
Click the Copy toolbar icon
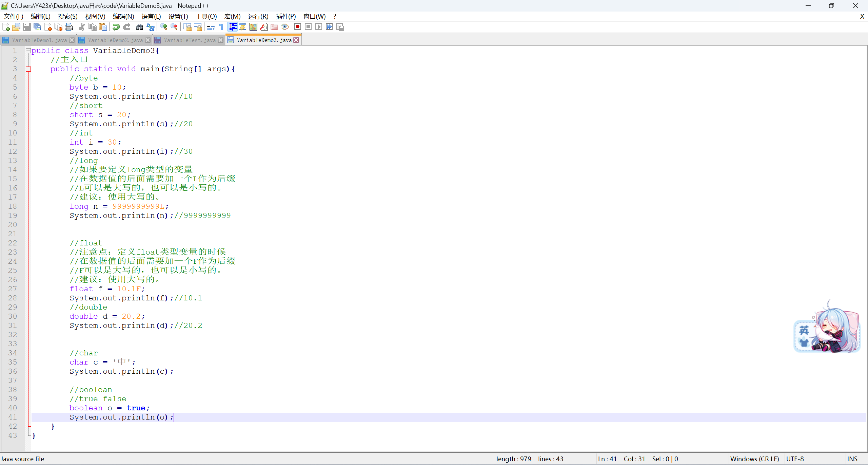click(92, 27)
